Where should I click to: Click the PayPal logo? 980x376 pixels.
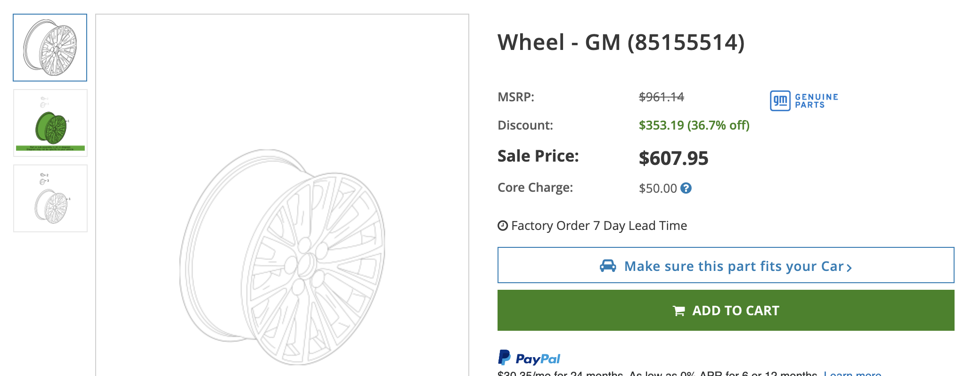[x=529, y=358]
